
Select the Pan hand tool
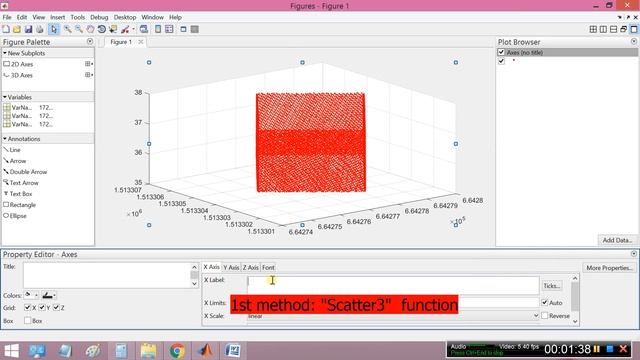90,29
